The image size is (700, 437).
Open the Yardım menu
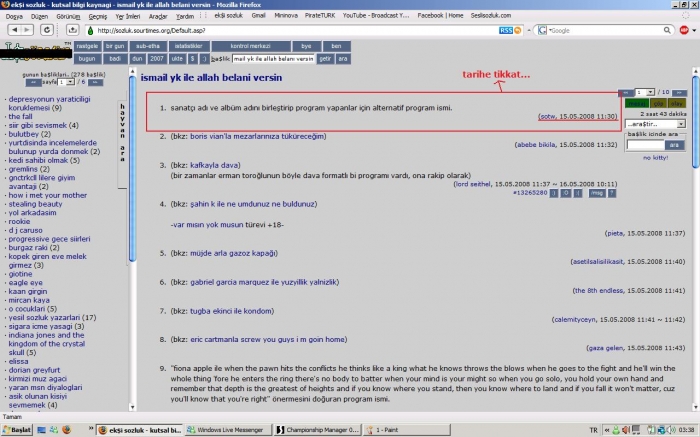pos(185,16)
